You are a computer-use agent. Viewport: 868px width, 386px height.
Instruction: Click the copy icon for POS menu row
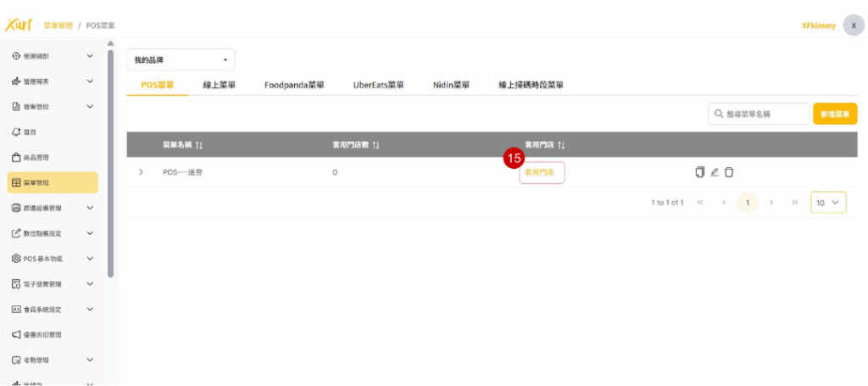pyautogui.click(x=700, y=172)
